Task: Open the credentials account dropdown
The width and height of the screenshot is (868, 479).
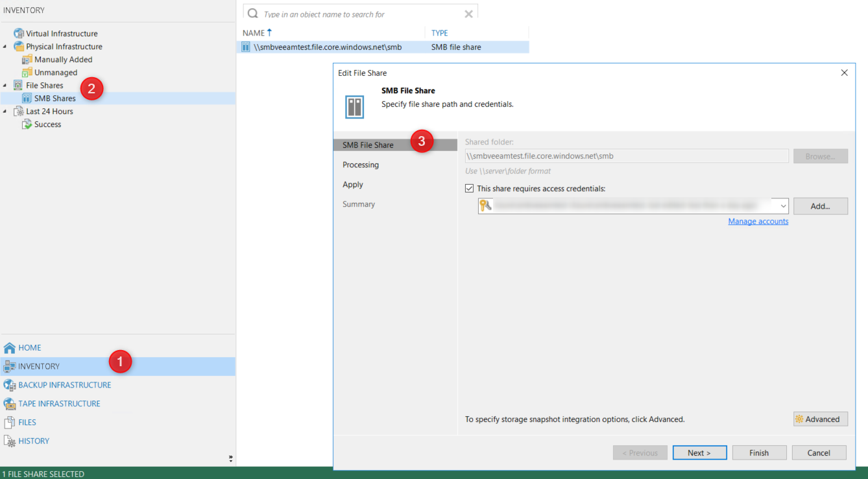Action: [783, 206]
